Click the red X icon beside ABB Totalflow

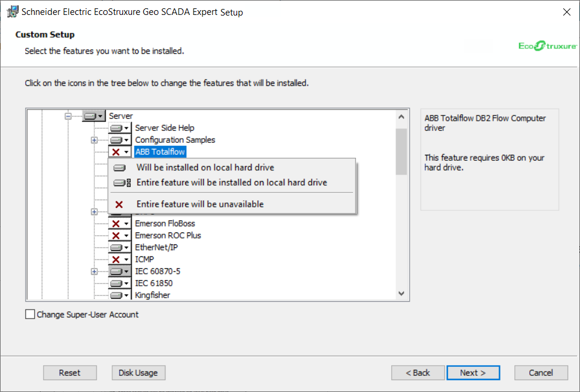[119, 152]
